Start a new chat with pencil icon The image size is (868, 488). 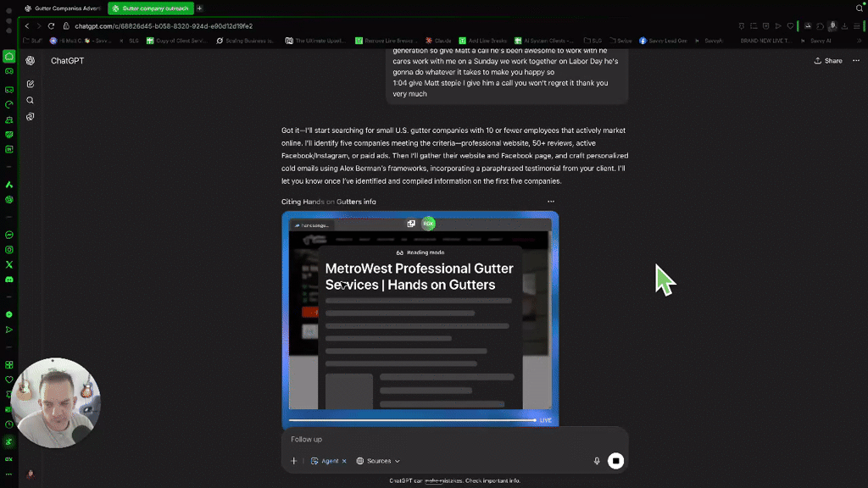(30, 84)
